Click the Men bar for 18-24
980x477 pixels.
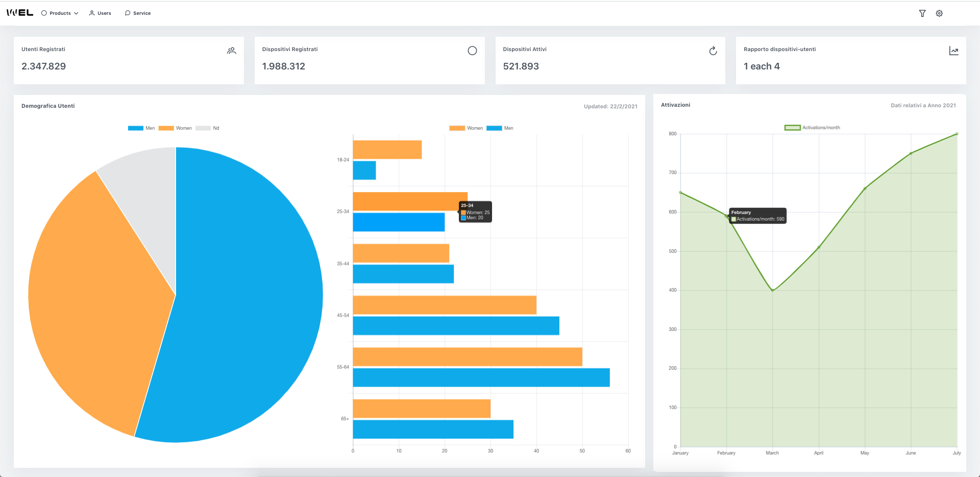tap(364, 171)
